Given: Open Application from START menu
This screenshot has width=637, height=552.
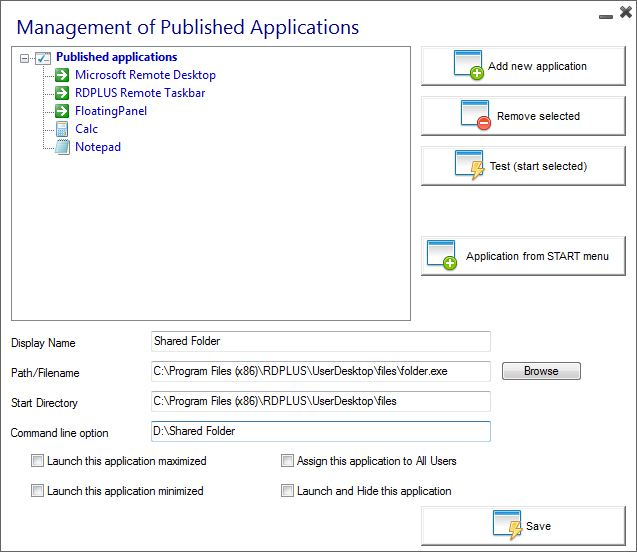Looking at the screenshot, I should 523,256.
